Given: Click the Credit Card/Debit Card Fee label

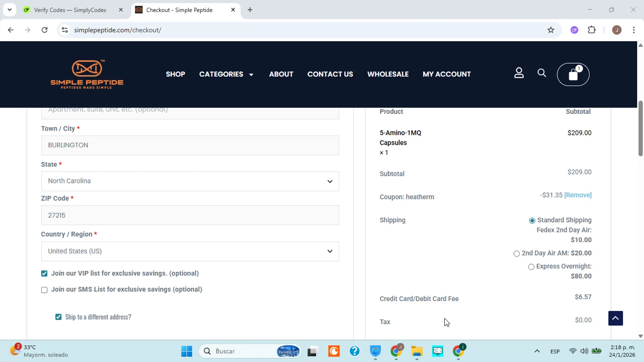Looking at the screenshot, I should point(419,299).
